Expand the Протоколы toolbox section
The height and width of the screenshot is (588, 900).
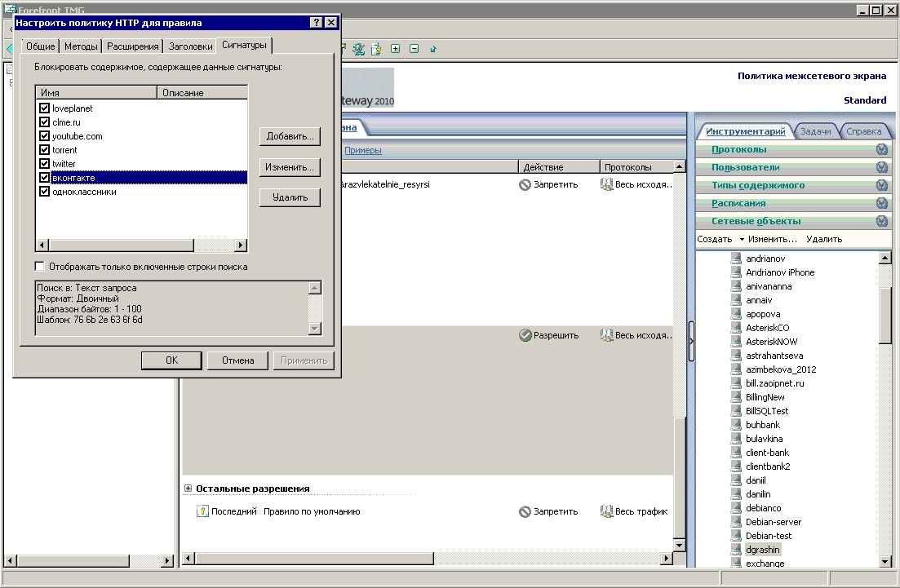click(x=881, y=149)
